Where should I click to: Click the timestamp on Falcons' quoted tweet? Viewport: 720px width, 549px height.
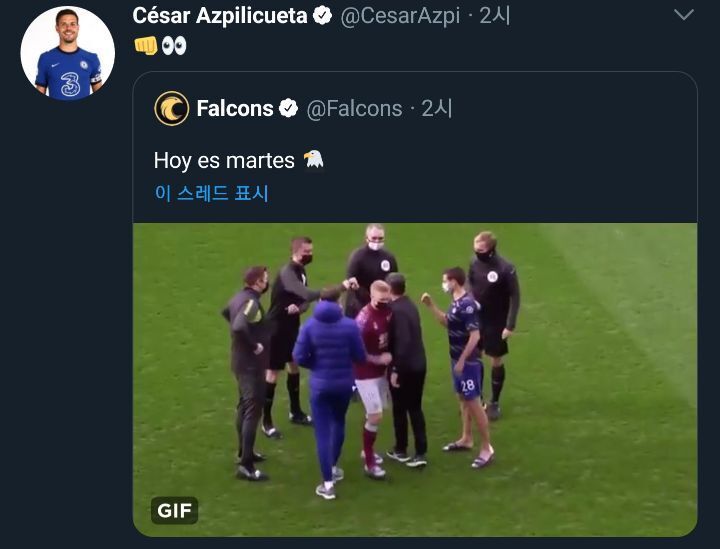[437, 108]
